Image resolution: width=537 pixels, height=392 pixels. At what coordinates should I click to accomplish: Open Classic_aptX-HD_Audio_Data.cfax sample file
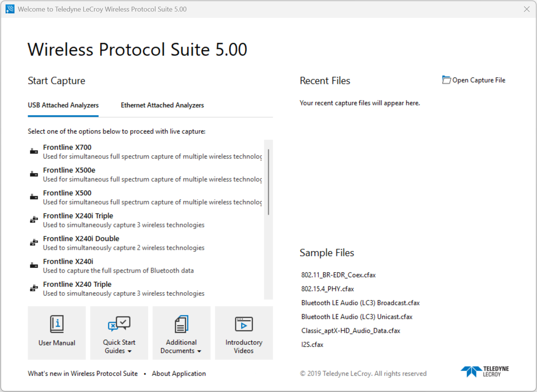point(351,331)
